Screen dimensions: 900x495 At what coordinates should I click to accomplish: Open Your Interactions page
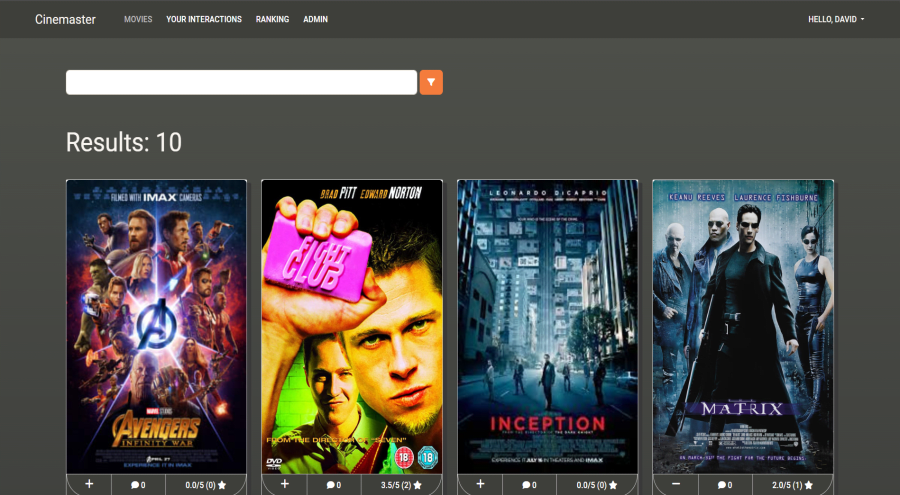pos(204,19)
